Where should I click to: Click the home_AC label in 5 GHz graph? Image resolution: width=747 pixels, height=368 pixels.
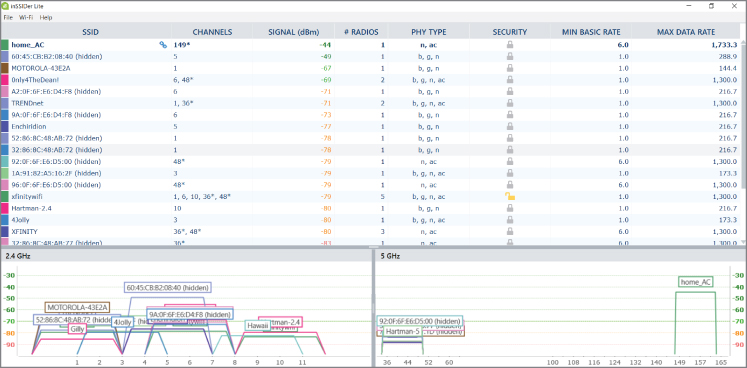click(696, 282)
